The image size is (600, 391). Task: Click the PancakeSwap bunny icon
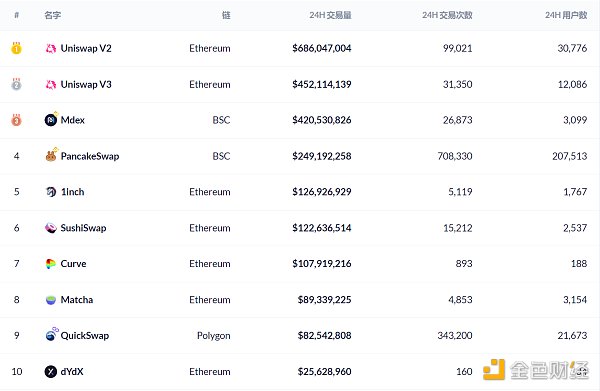[x=51, y=155]
